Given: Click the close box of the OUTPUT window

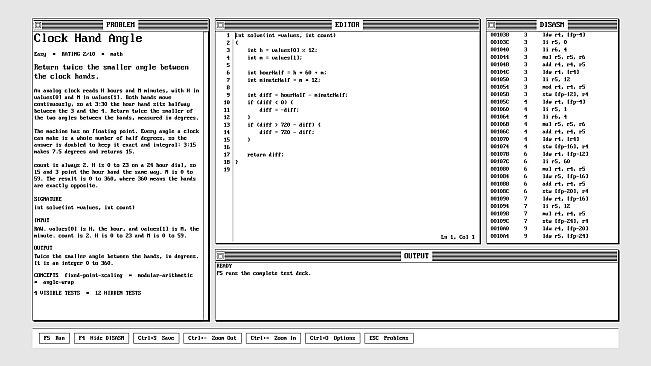Looking at the screenshot, I should 221,256.
